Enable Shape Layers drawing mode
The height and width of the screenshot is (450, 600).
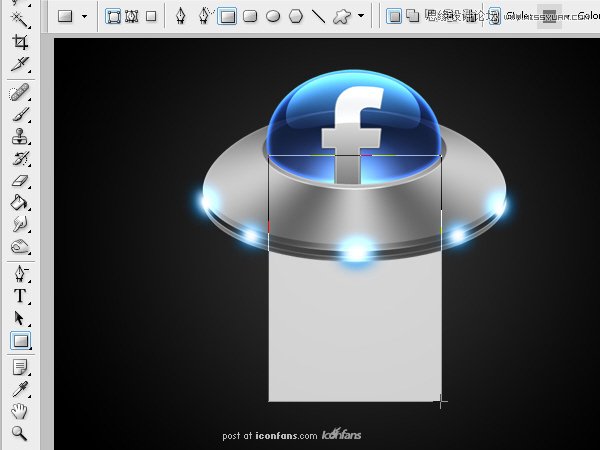pos(113,16)
